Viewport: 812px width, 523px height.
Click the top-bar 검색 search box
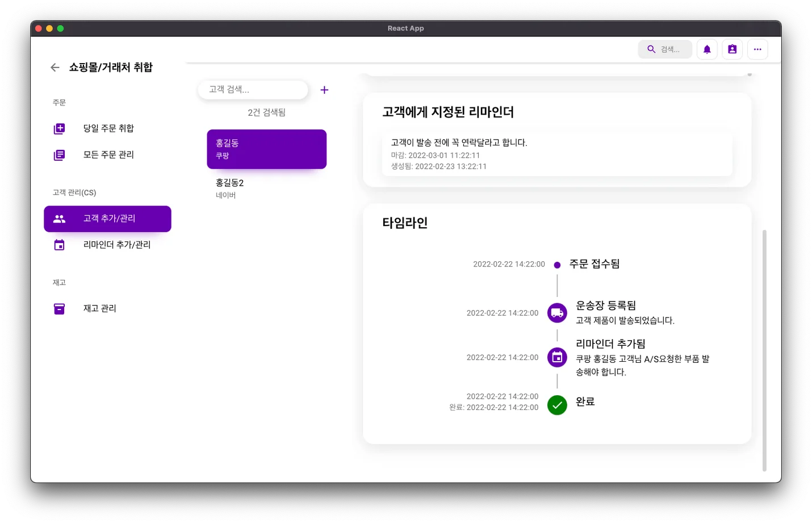click(x=665, y=49)
